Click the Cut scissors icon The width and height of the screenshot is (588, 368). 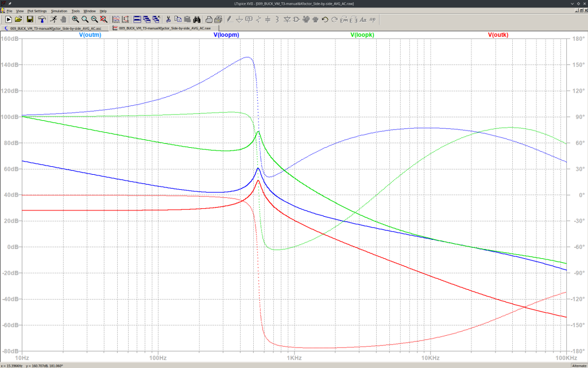(168, 20)
